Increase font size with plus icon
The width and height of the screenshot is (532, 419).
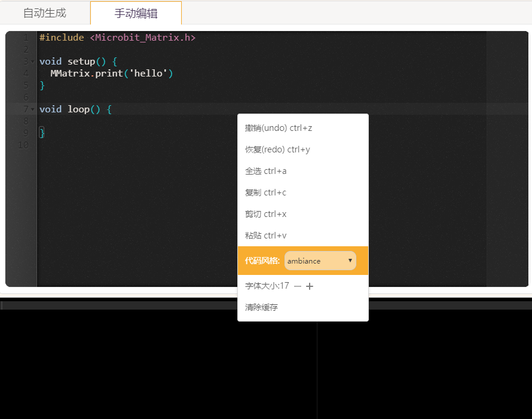310,286
